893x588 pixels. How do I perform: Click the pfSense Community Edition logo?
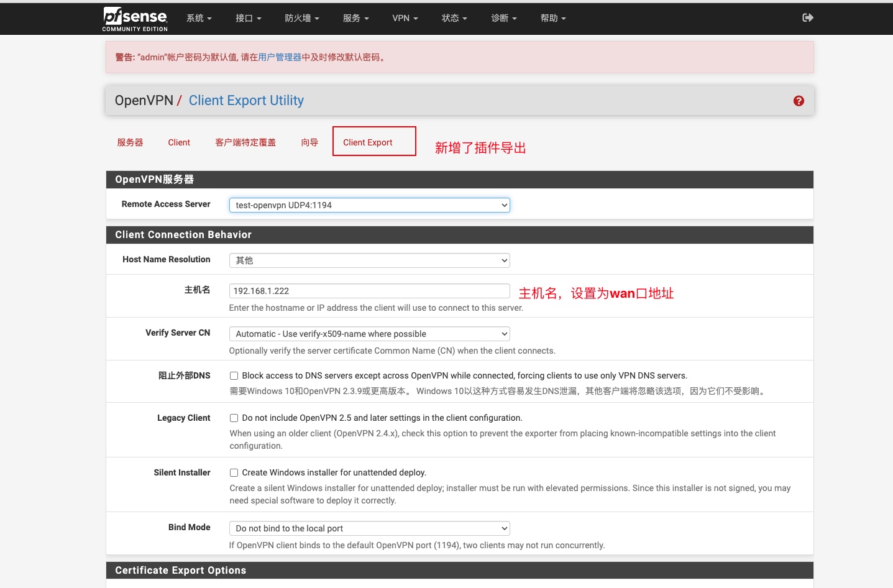point(135,19)
